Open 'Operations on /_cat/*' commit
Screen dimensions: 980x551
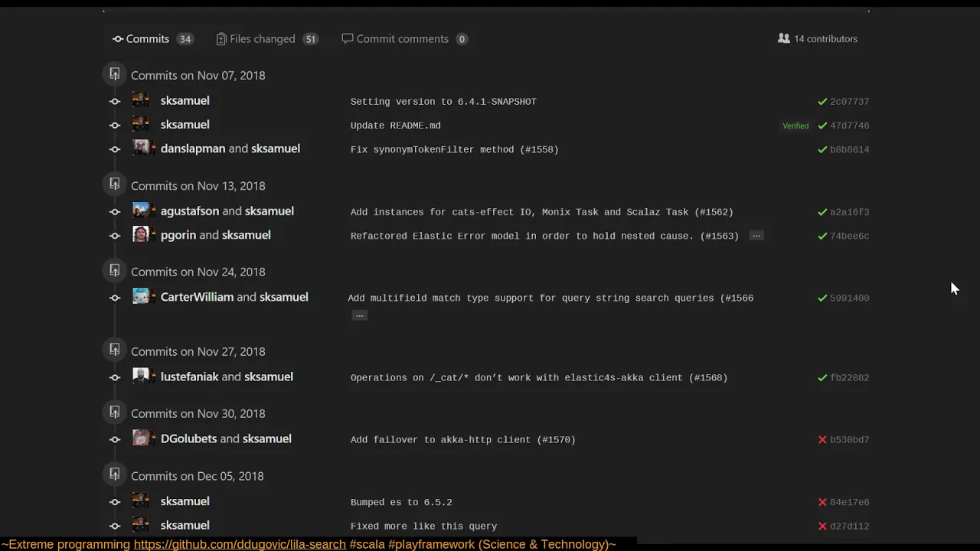[539, 378]
